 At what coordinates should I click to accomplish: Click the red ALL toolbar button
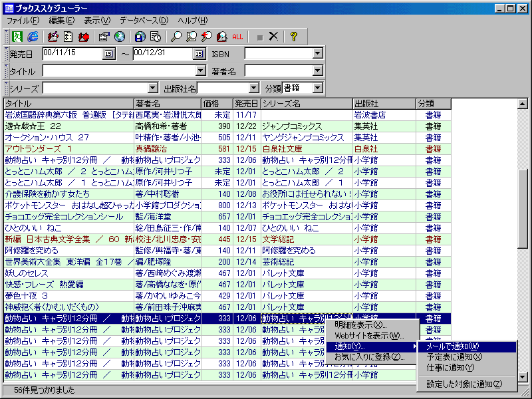(x=237, y=37)
